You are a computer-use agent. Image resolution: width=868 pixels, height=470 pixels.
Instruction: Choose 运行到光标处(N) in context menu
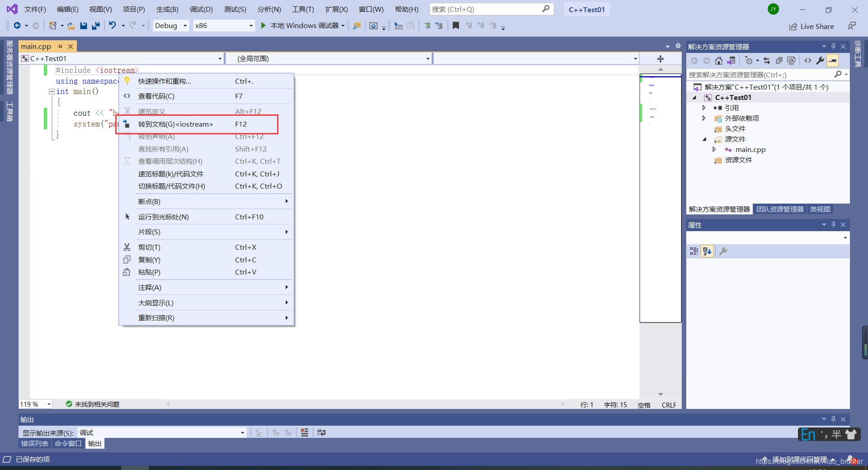[206, 217]
